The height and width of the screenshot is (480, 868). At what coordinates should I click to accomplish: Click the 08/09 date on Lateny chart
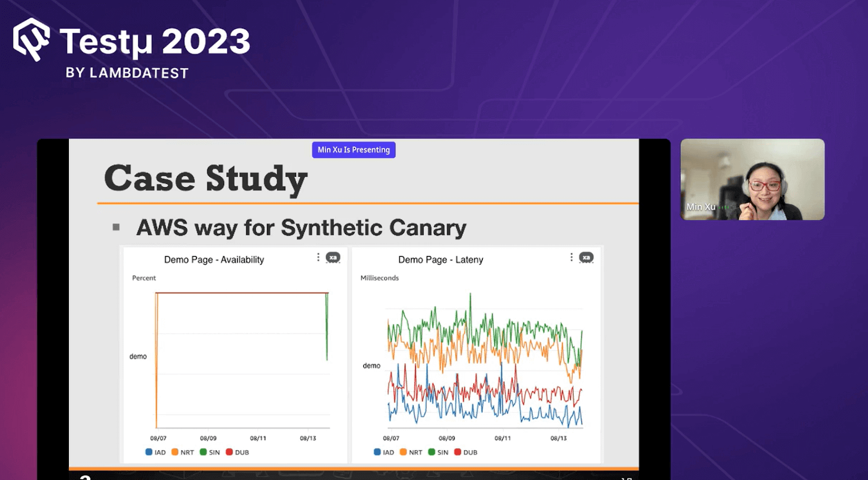tap(447, 438)
